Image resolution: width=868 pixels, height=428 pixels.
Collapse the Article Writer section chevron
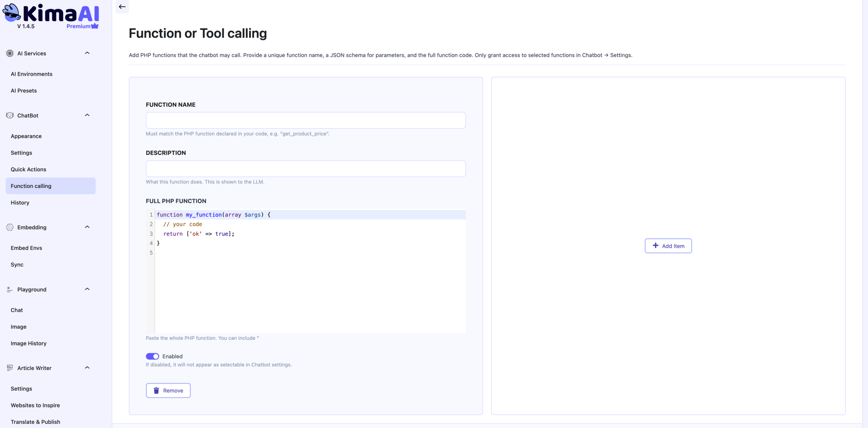click(87, 368)
